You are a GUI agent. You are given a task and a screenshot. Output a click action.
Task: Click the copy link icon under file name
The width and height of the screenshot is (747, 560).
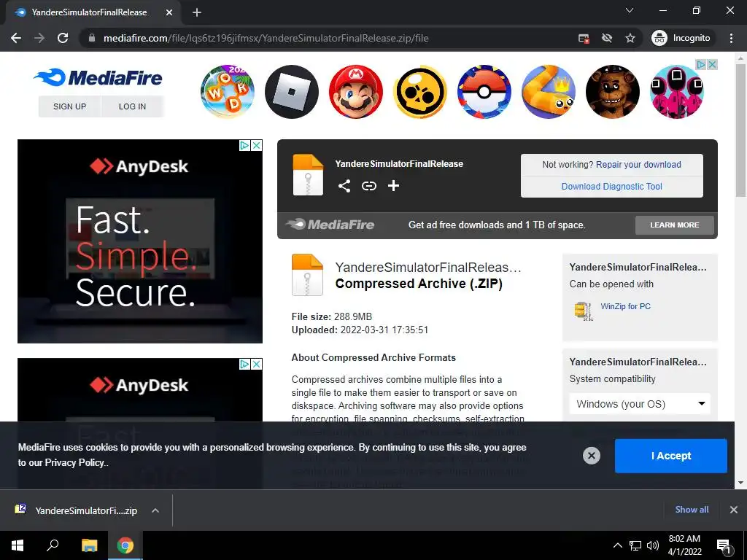[x=368, y=186]
